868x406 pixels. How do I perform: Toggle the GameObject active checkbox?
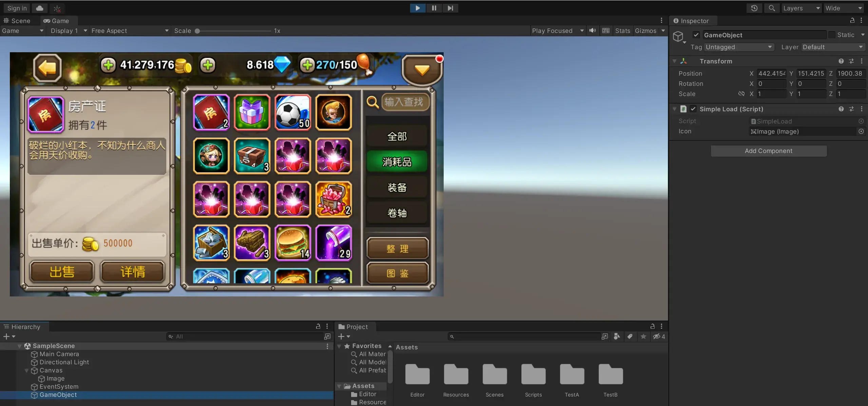point(696,35)
